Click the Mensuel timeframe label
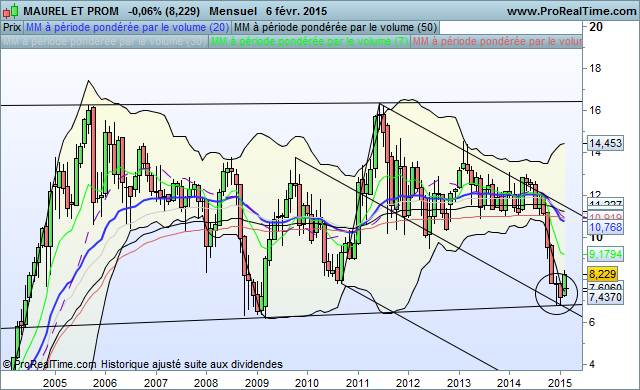640x390 pixels. (233, 11)
